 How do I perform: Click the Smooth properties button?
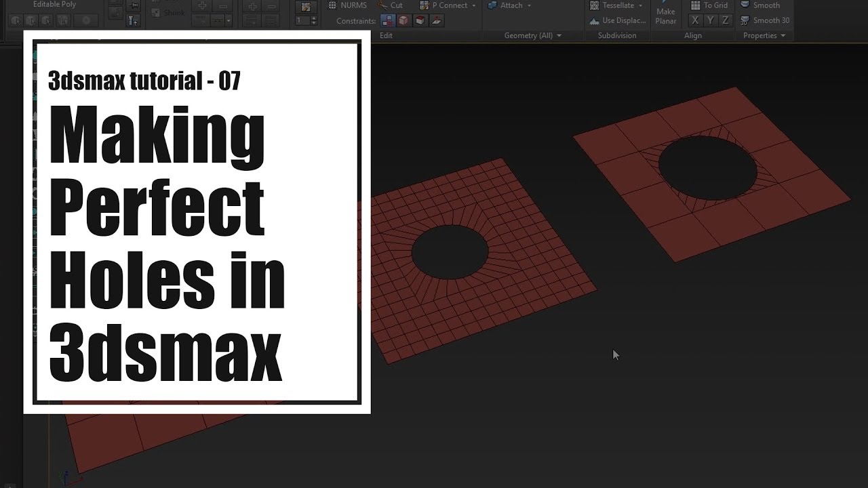[x=759, y=5]
